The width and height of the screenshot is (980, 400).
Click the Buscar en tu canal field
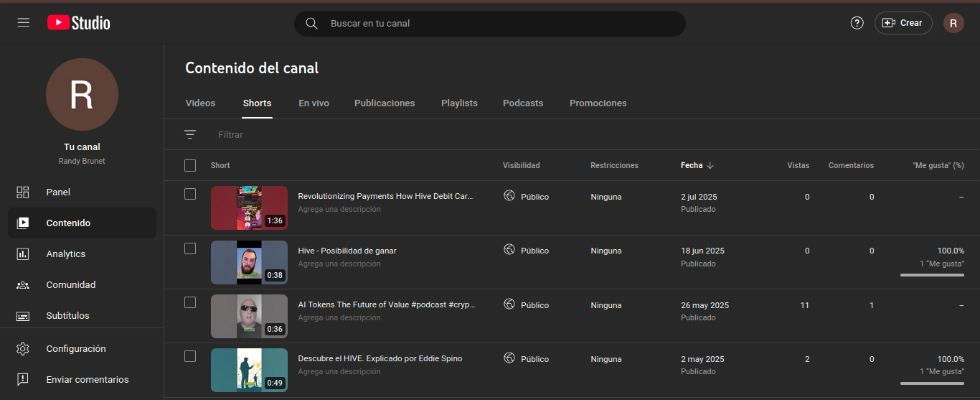(490, 23)
